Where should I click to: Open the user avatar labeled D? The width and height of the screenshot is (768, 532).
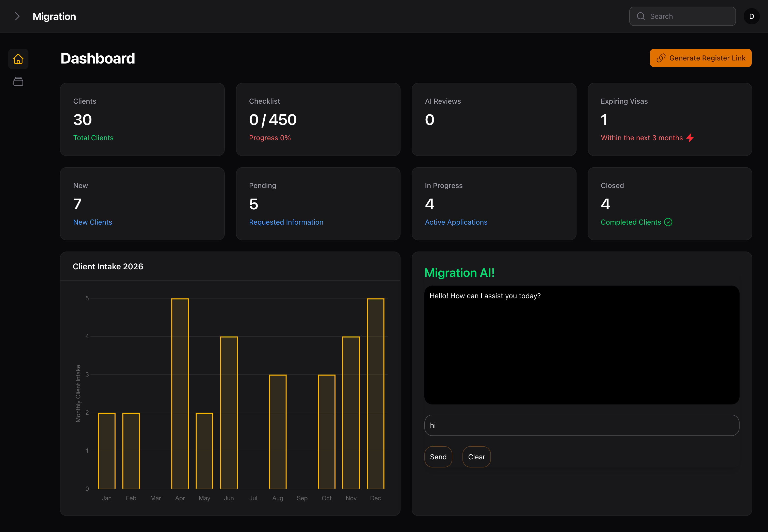(x=751, y=16)
